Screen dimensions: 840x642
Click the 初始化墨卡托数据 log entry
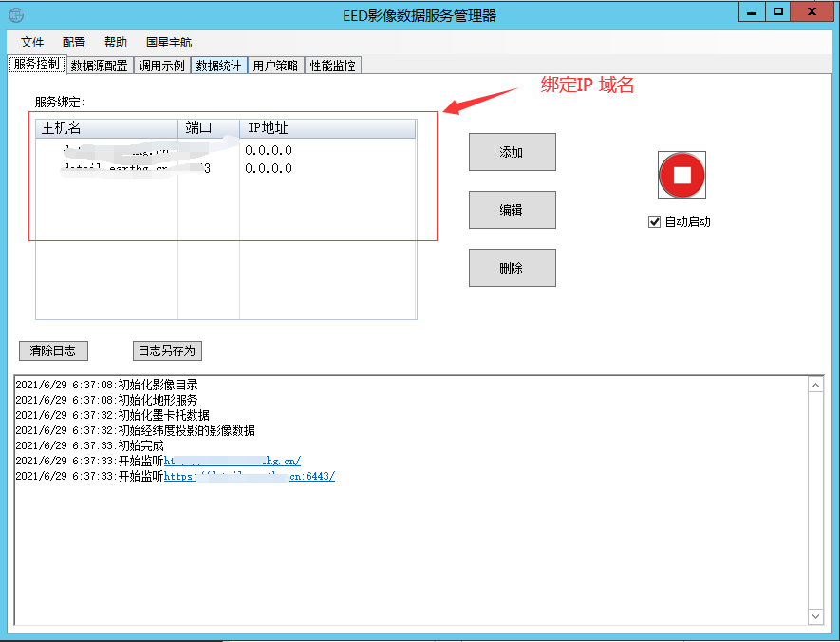click(113, 415)
